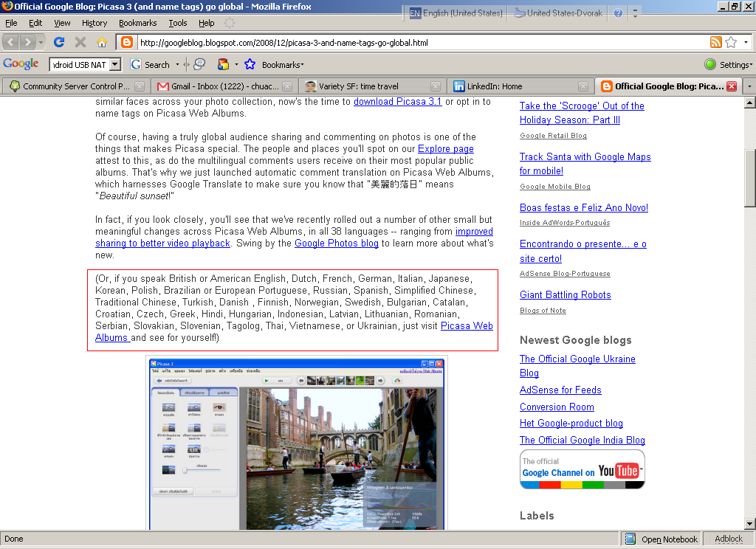Open the View menu
This screenshot has height=549, width=756.
pyautogui.click(x=62, y=23)
